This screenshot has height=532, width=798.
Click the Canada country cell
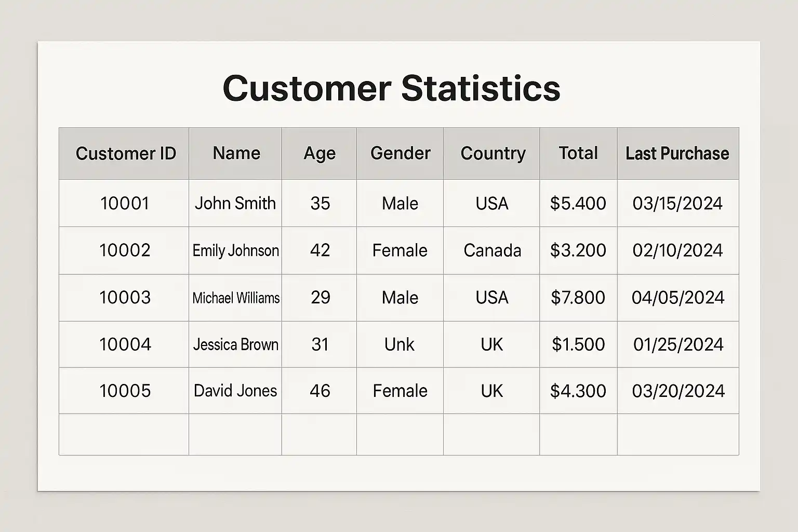tap(492, 250)
